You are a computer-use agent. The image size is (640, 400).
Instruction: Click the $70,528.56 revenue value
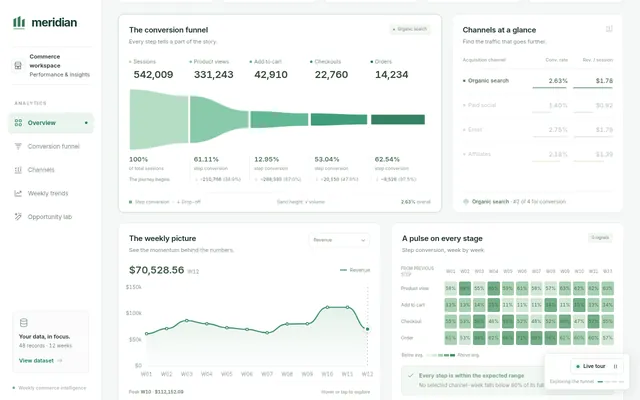tap(156, 270)
